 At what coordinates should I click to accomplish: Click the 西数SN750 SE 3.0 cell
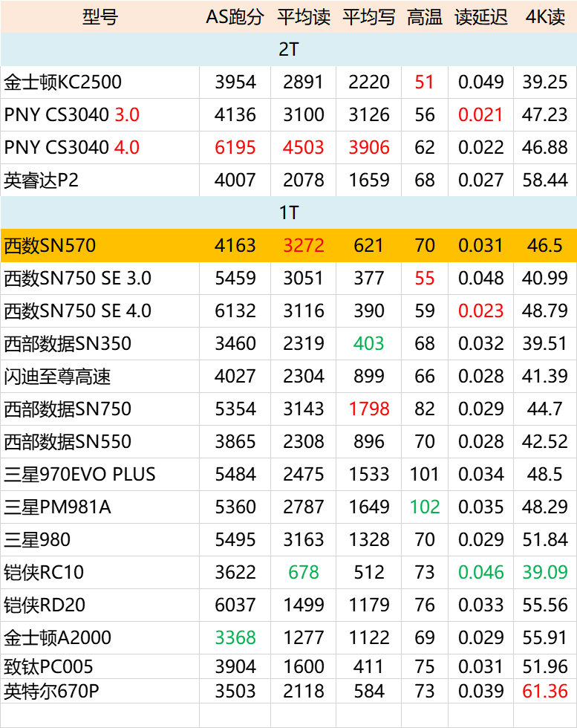click(100, 278)
